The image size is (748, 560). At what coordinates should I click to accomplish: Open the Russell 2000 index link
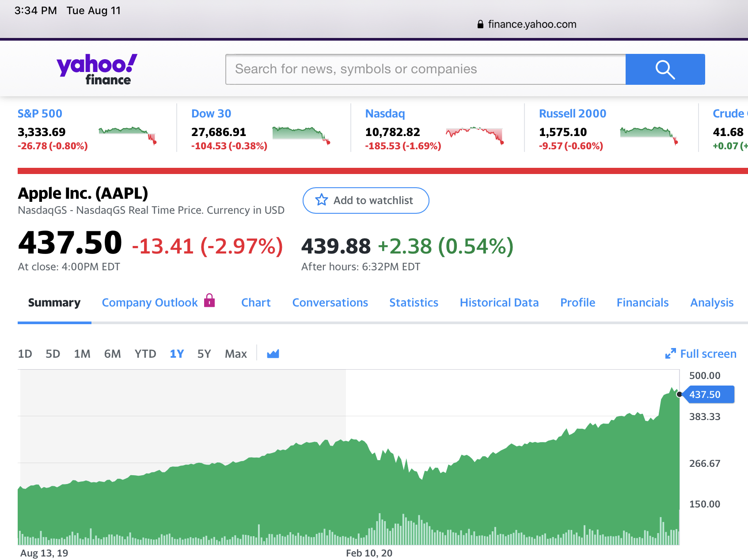572,114
